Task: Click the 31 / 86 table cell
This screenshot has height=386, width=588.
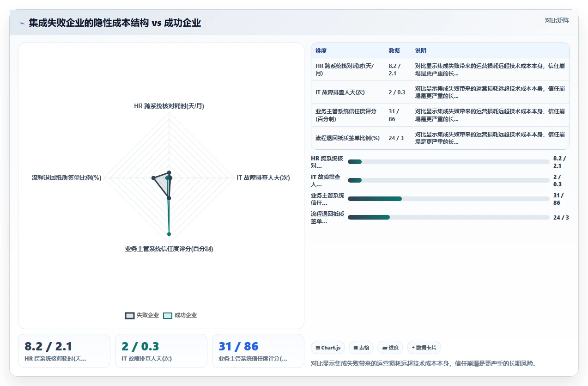Action: [397, 115]
